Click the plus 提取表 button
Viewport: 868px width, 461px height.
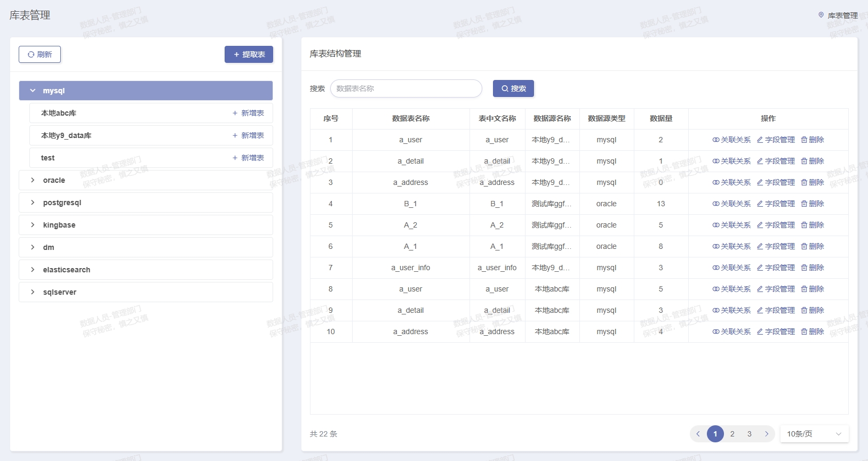(x=249, y=54)
